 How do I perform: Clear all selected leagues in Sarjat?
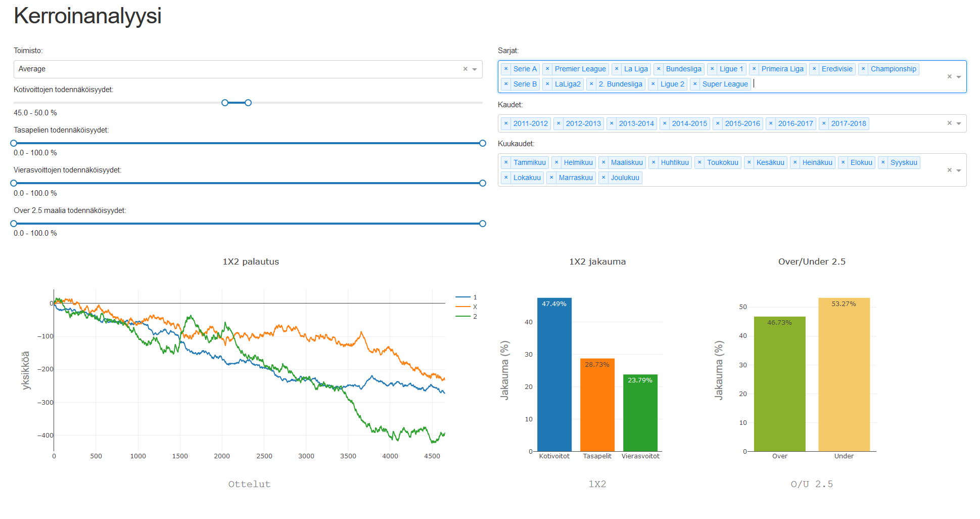point(949,76)
